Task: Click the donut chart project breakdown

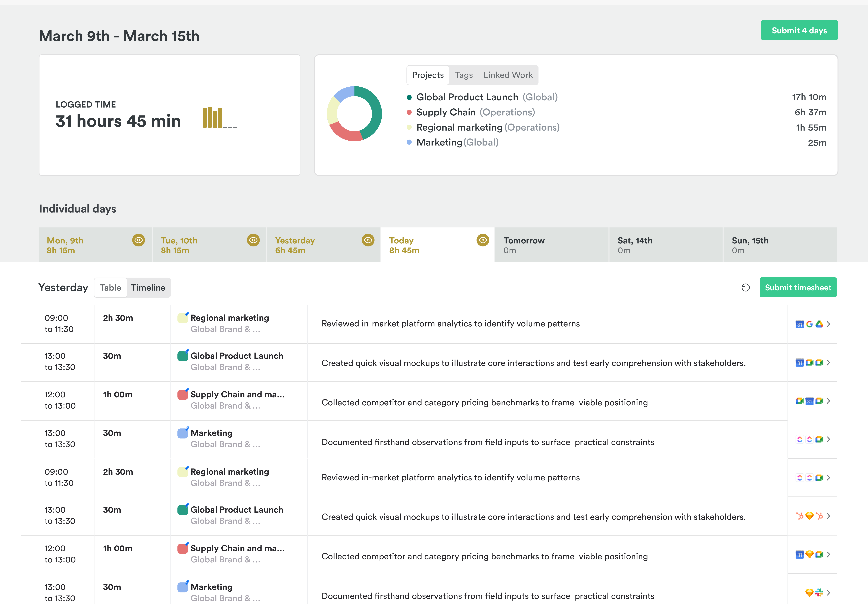Action: pos(354,114)
